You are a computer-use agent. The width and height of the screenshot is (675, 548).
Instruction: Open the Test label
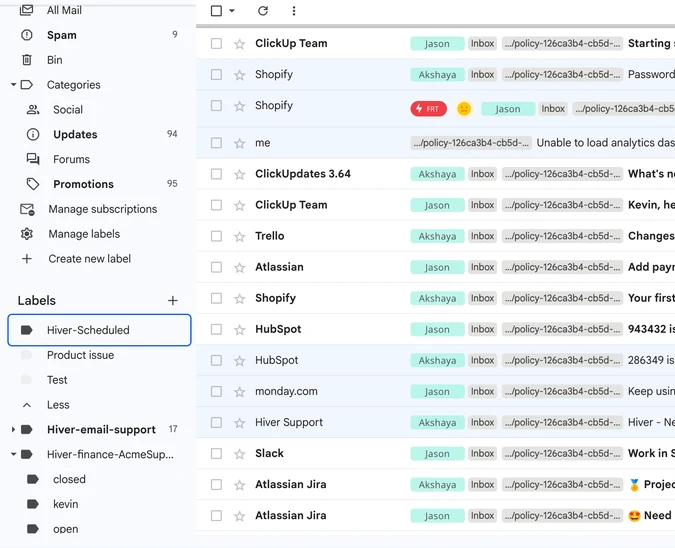pyautogui.click(x=57, y=380)
